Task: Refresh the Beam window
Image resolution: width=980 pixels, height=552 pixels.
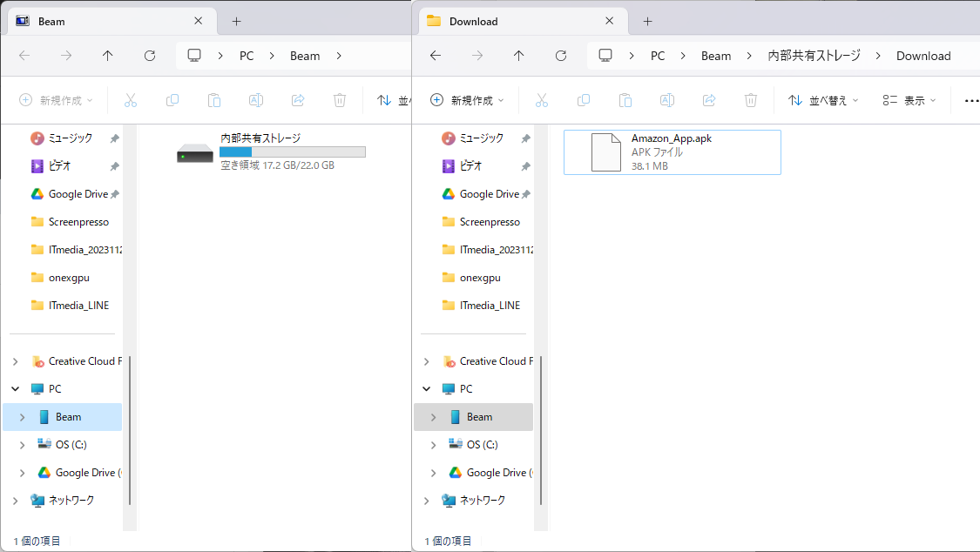Action: tap(150, 56)
